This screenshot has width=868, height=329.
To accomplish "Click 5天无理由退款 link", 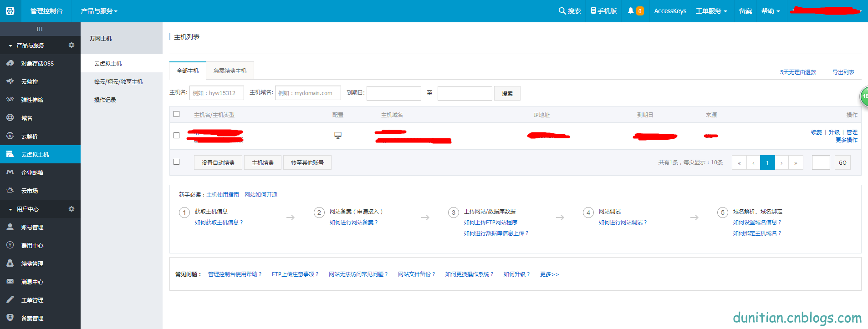I will click(x=798, y=72).
